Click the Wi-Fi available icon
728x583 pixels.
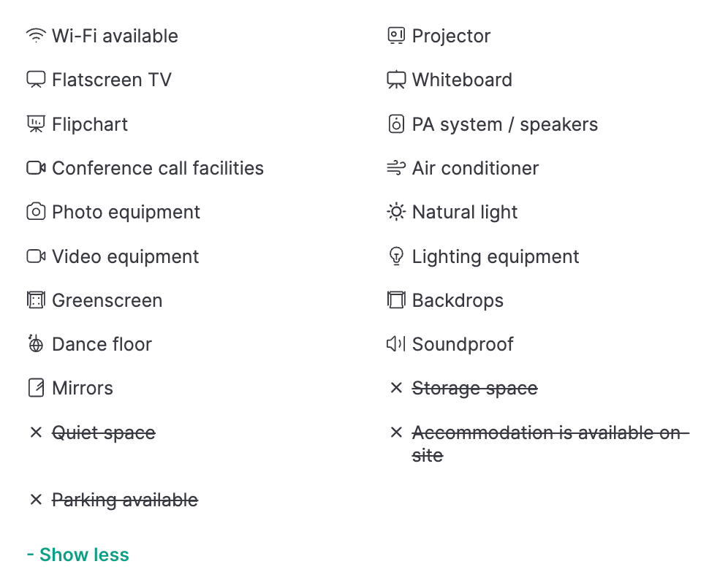[x=36, y=36]
